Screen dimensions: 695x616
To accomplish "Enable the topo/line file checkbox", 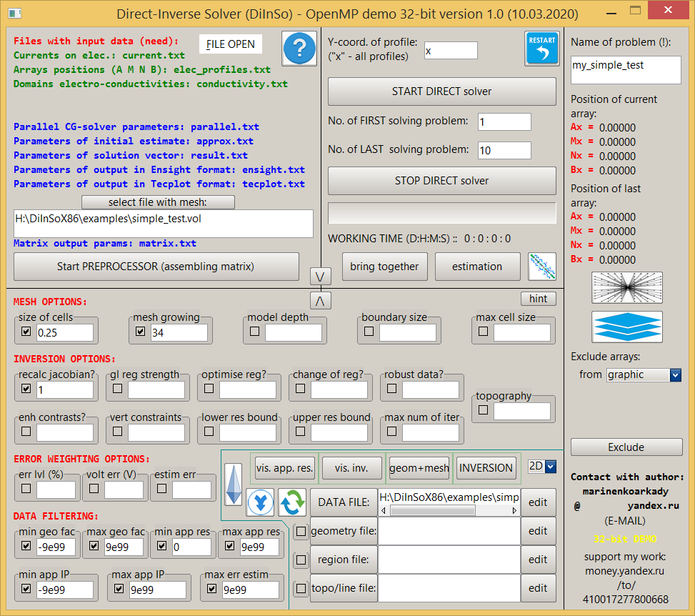I will click(301, 589).
